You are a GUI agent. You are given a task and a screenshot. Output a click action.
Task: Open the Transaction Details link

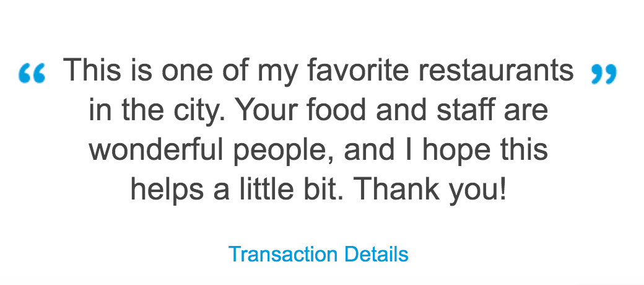click(318, 254)
